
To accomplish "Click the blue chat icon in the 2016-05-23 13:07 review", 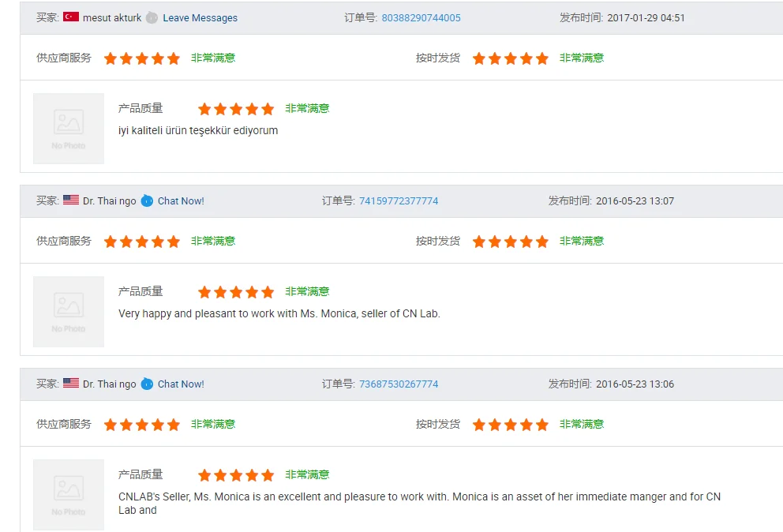I will [x=147, y=200].
